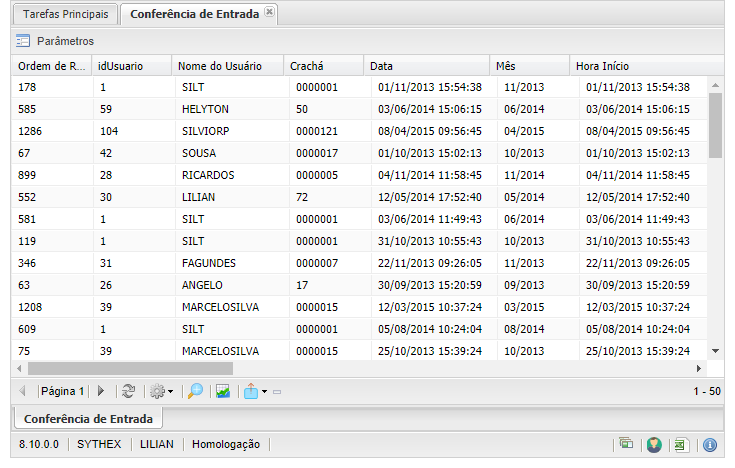Image resolution: width=735 pixels, height=468 pixels.
Task: Sort by Data column header
Action: point(427,66)
